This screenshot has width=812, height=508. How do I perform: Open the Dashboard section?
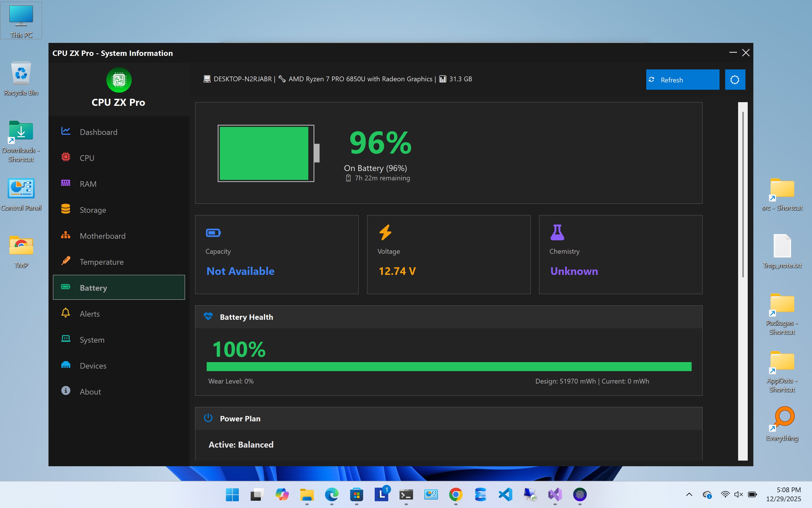tap(119, 132)
